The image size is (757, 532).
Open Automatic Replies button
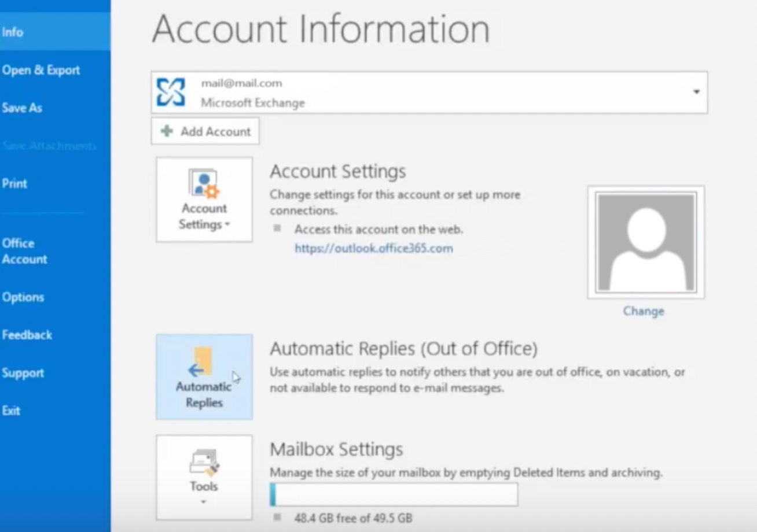[x=204, y=377]
